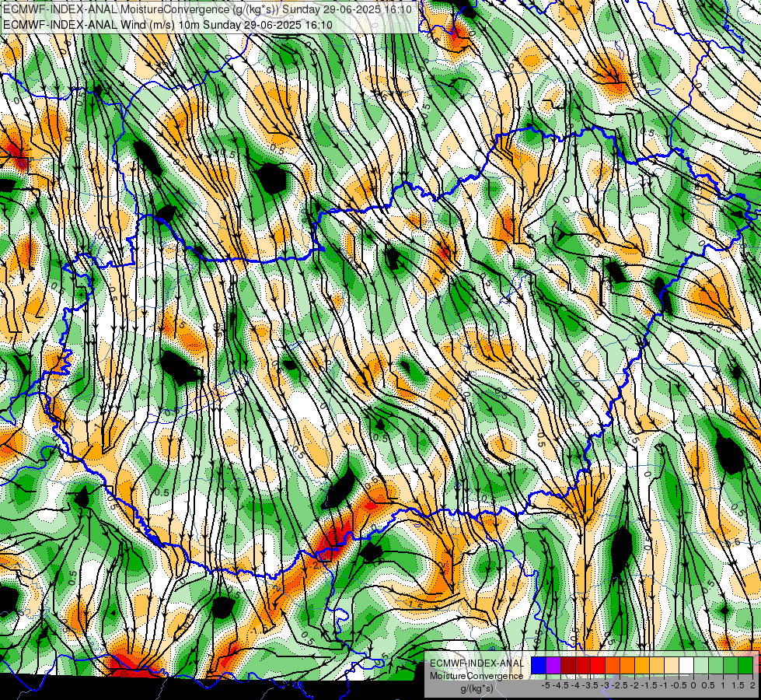The image size is (761, 700).
Task: Click the white legend color swatch
Action: [686, 665]
